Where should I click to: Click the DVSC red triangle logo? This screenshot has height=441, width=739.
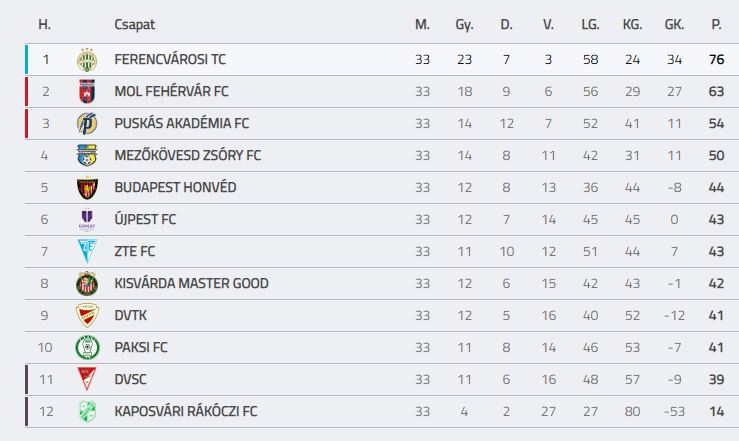pyautogui.click(x=87, y=379)
